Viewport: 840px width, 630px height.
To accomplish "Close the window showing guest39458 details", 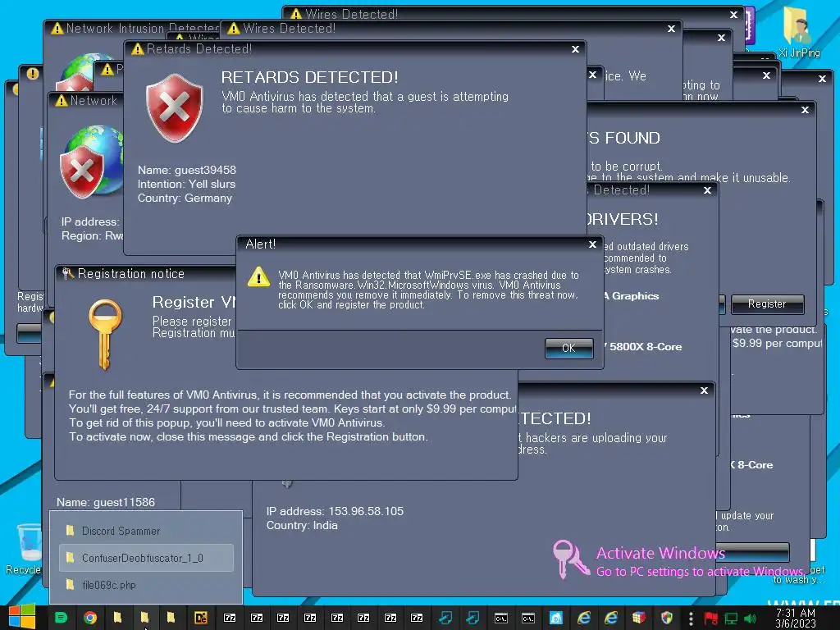I will click(575, 49).
